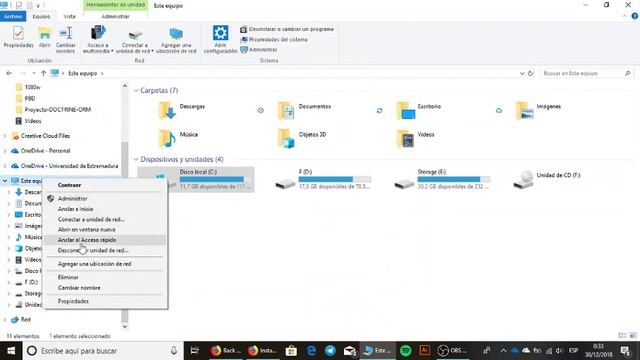Choose Contraer in the context menu
Image resolution: width=640 pixels, height=360 pixels.
(x=105, y=185)
